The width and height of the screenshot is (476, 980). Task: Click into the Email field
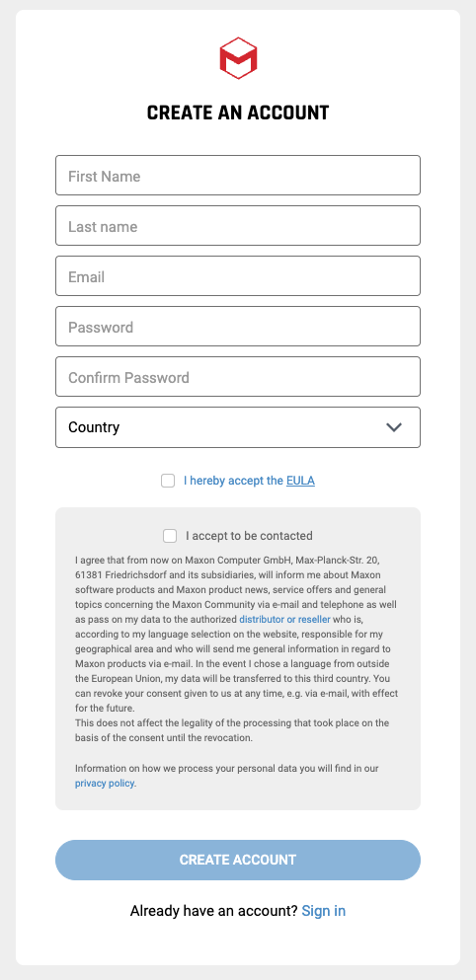[x=238, y=276]
